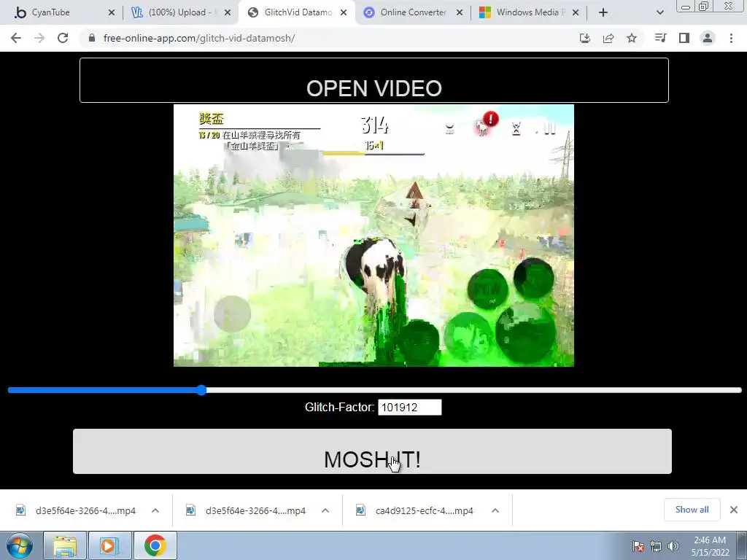This screenshot has height=560, width=747.
Task: Click the OPEN VIDEO button
Action: point(374,80)
